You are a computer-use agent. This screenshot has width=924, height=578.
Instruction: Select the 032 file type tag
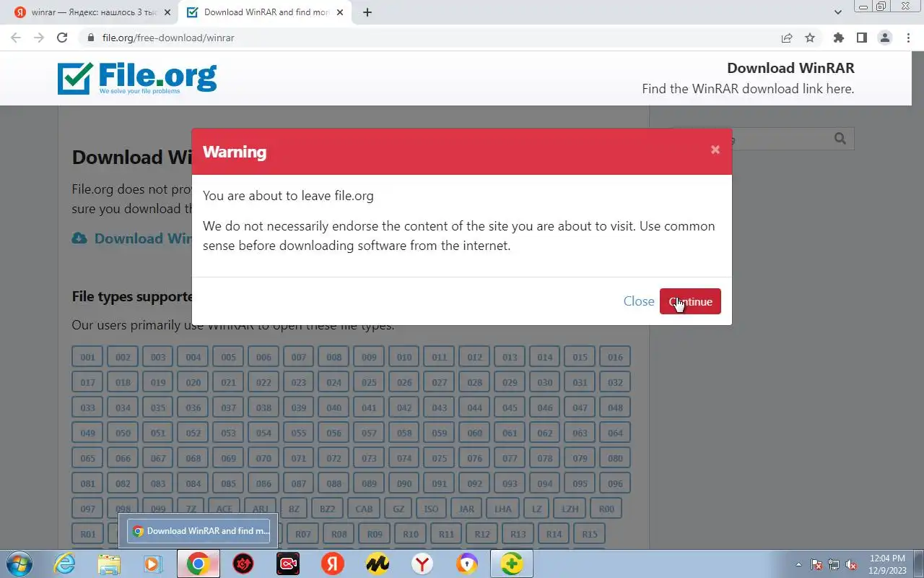(615, 382)
